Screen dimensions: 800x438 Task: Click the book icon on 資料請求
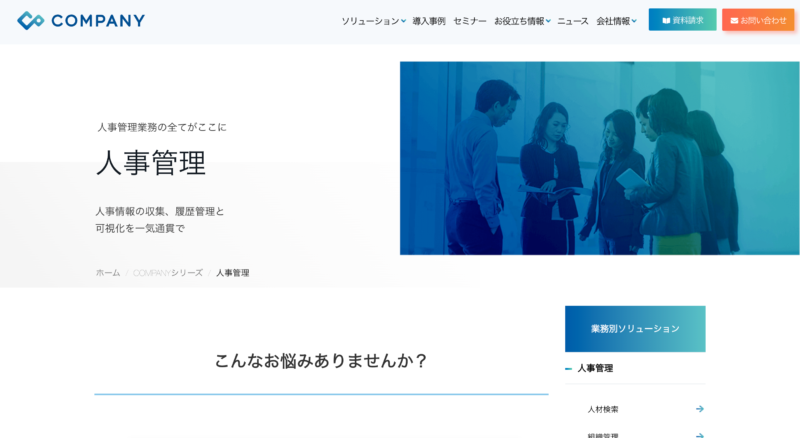(666, 20)
